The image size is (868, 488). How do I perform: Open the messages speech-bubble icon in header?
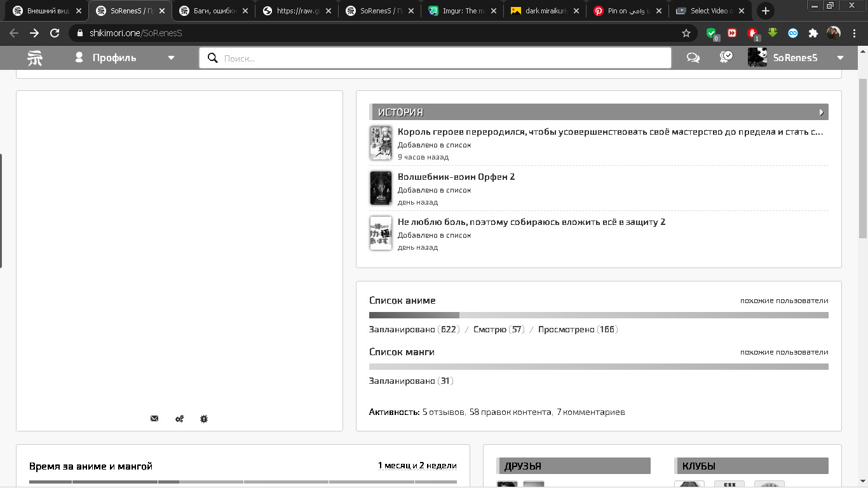(693, 58)
